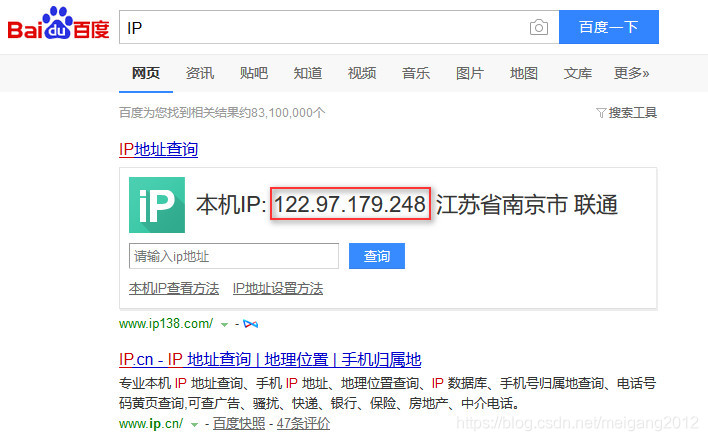Open the 地图 tab
Viewport: 708px width, 441px height.
524,73
